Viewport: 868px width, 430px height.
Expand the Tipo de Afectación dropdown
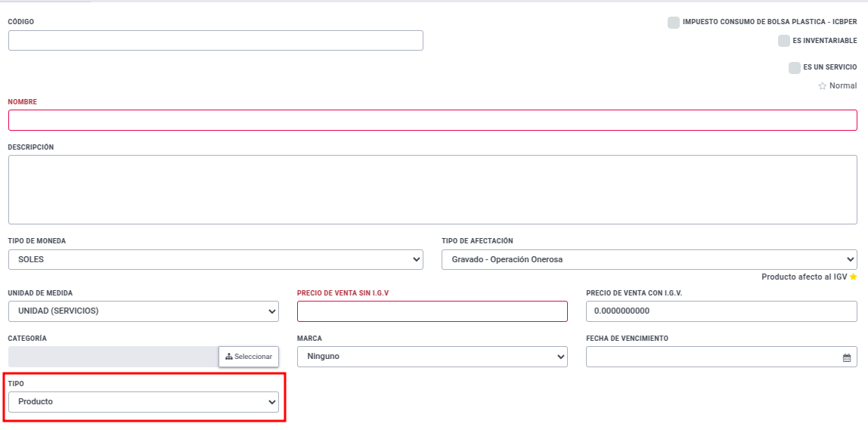click(x=649, y=259)
